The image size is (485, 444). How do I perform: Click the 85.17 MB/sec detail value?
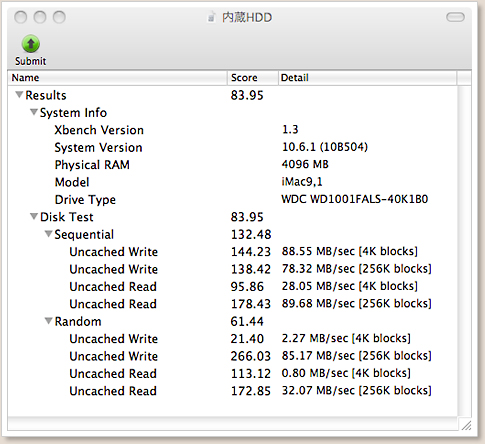pyautogui.click(x=356, y=356)
